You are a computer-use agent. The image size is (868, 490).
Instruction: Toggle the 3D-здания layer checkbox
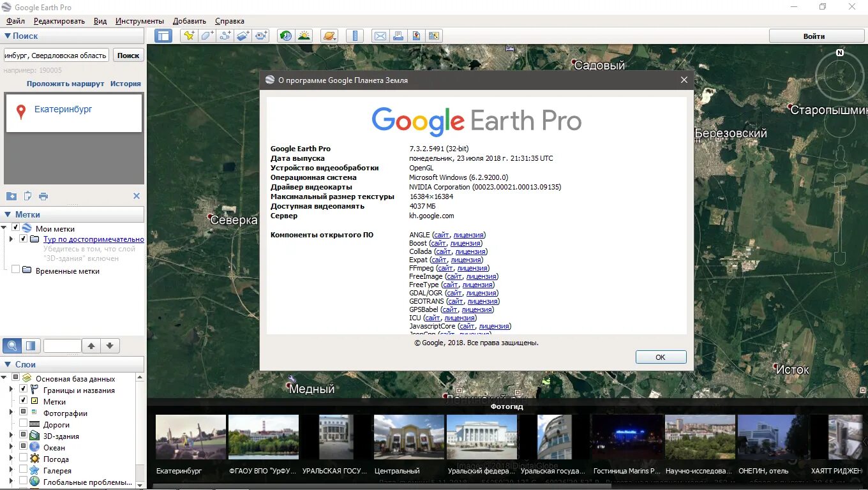(x=24, y=435)
